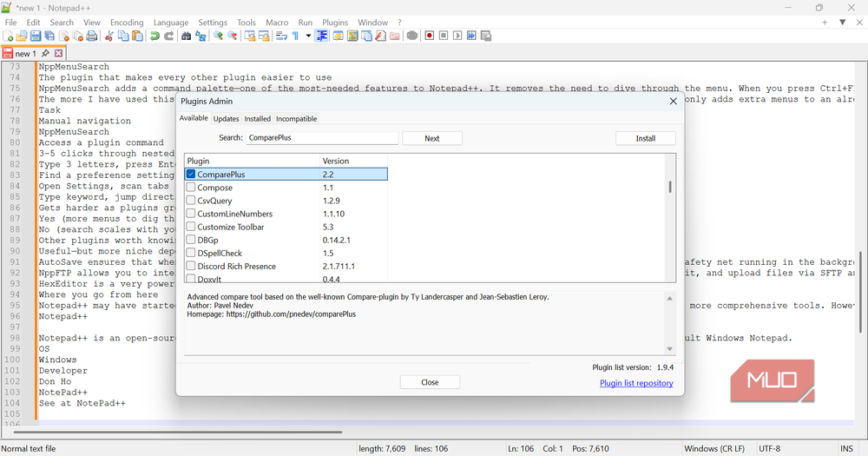Toggle the indent guide toolbar icon

322,36
